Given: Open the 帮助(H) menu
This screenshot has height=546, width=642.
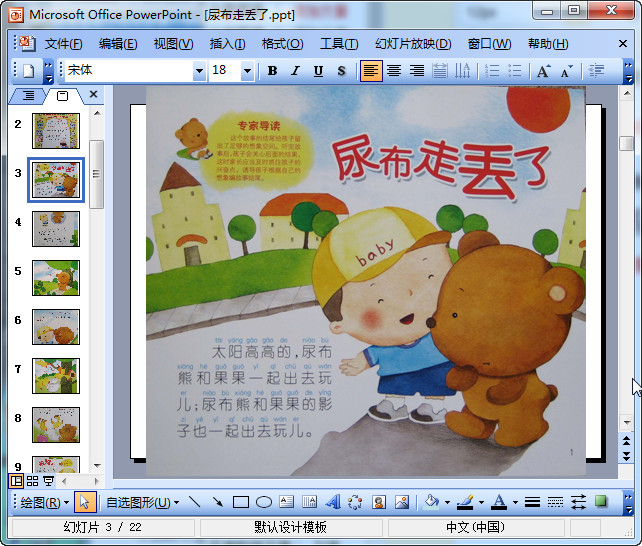Looking at the screenshot, I should click(548, 44).
